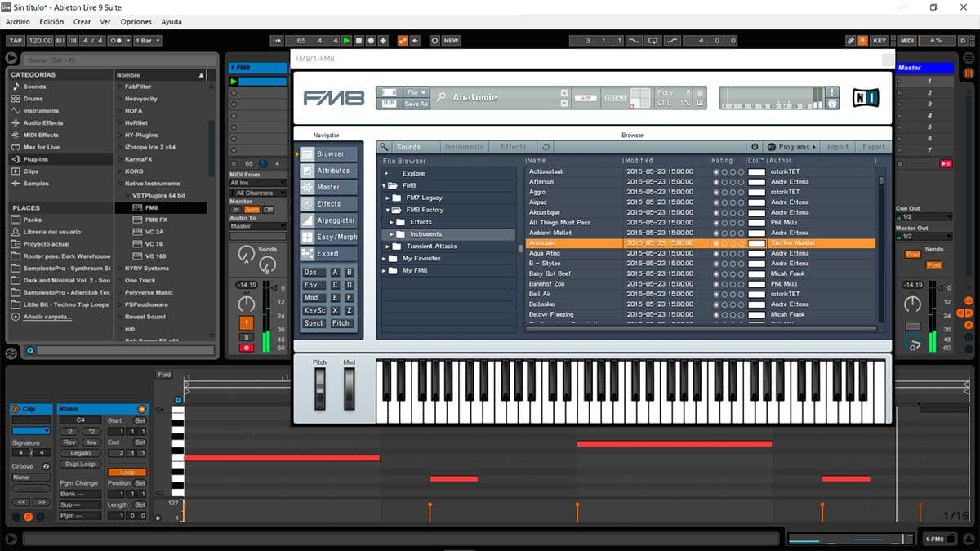The image size is (980, 551).
Task: Click Añadir carpeta in Places
Action: [46, 316]
